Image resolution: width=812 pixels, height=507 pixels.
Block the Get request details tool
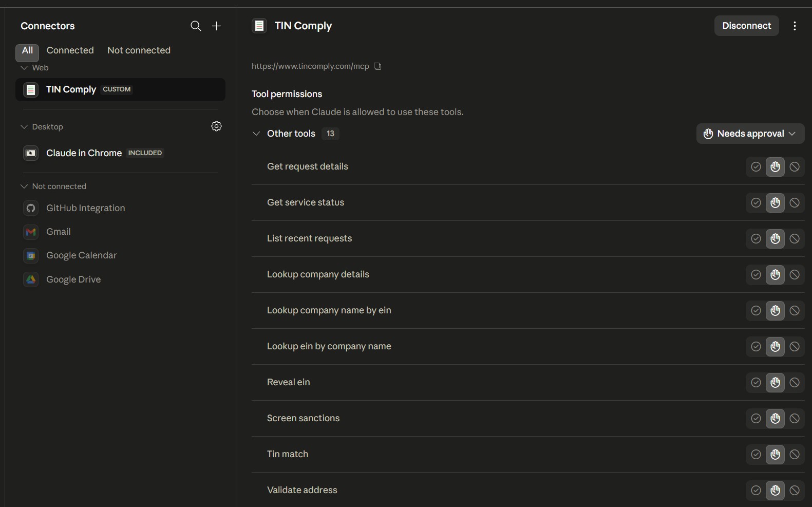point(795,166)
